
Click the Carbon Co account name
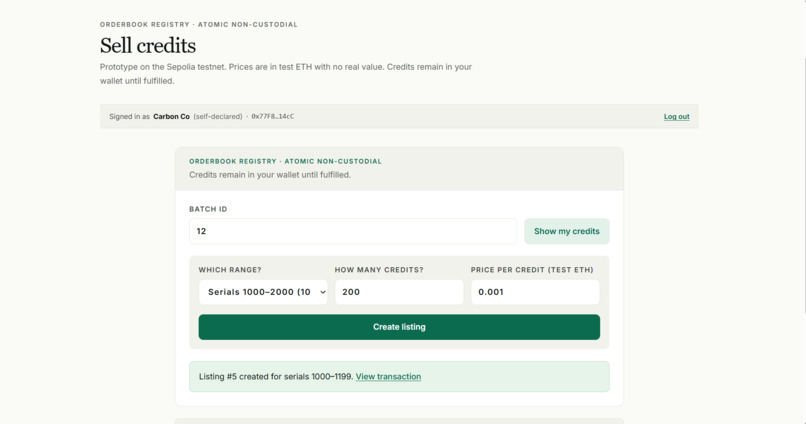tap(171, 117)
